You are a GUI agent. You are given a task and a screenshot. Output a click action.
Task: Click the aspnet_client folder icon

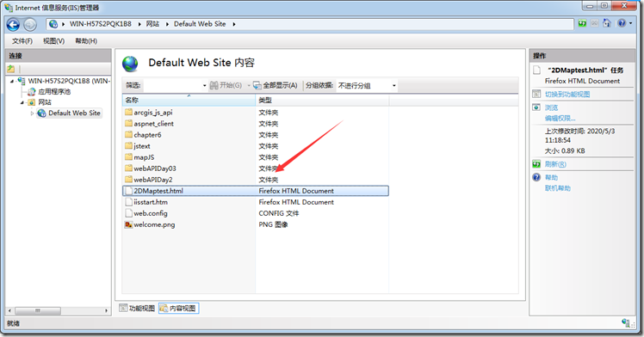[128, 124]
